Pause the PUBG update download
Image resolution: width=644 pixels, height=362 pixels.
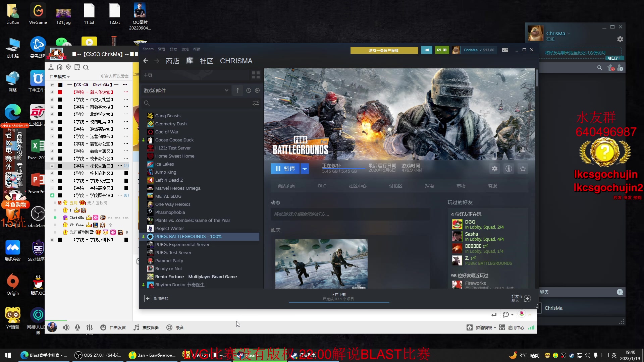[x=285, y=169]
